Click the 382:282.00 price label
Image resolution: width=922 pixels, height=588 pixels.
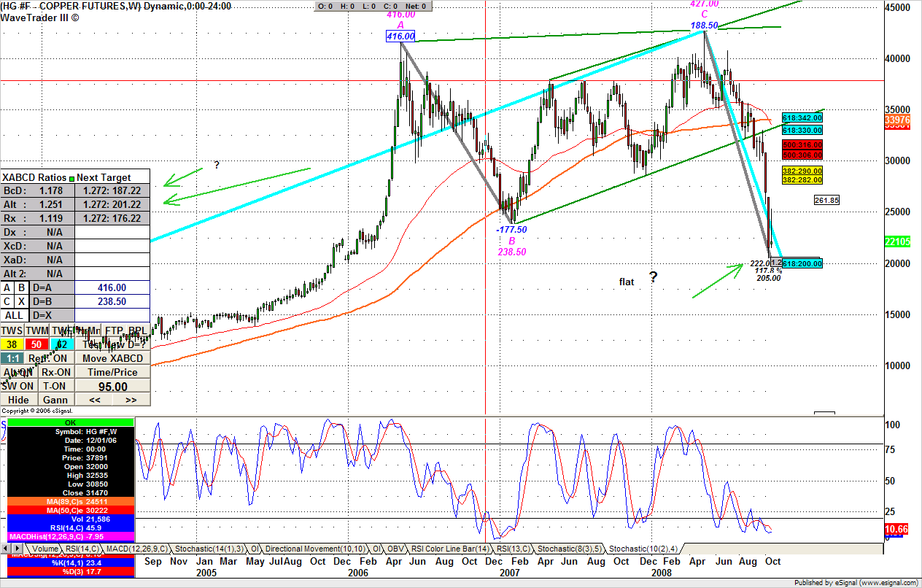(x=802, y=179)
